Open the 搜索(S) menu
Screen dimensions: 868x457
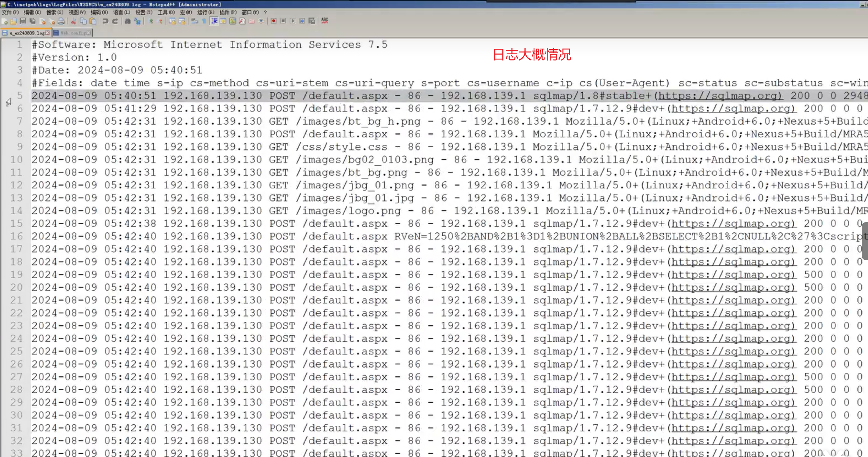pos(55,12)
